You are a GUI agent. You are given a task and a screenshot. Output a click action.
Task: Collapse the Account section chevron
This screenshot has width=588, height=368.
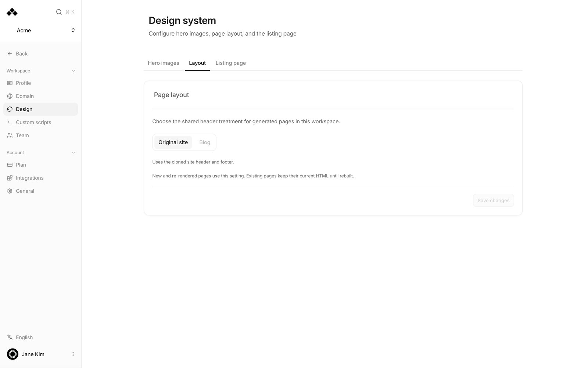(x=73, y=152)
